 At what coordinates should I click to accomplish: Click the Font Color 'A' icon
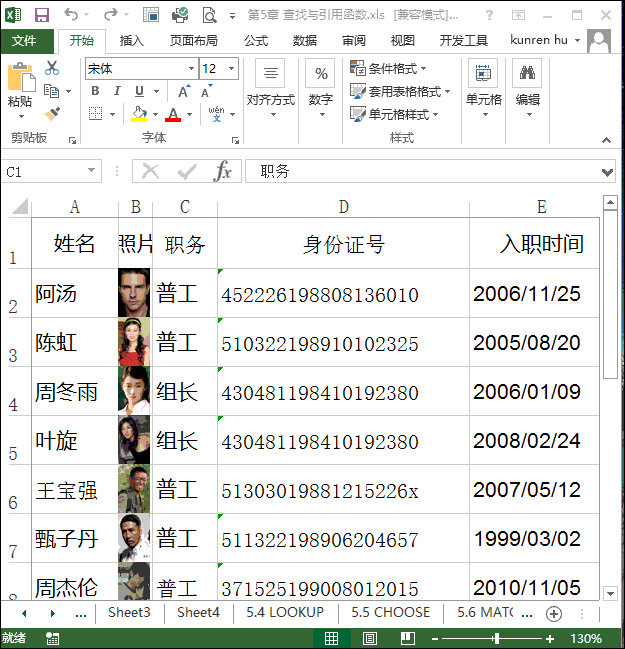(174, 114)
